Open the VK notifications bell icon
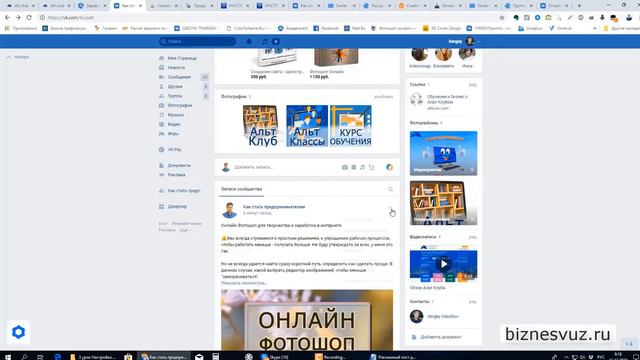The height and width of the screenshot is (360, 640). click(x=249, y=41)
